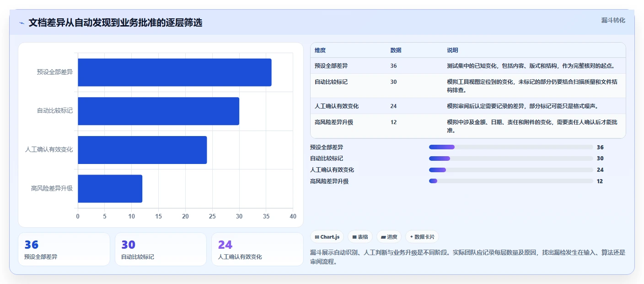Screen dimensions: 644x284
Task: Click the value 12 beside the progress bar
Action: 600,181
